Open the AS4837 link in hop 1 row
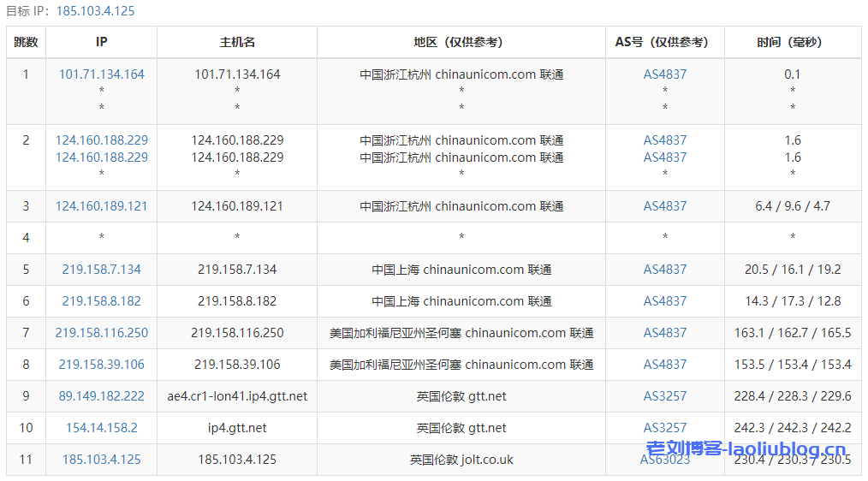The image size is (868, 481). pos(665,74)
